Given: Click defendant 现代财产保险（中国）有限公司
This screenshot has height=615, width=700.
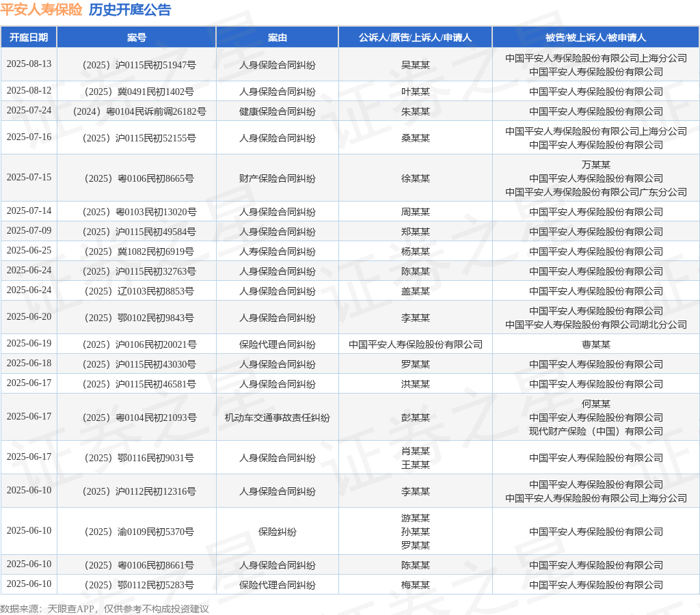Looking at the screenshot, I should [x=595, y=431].
